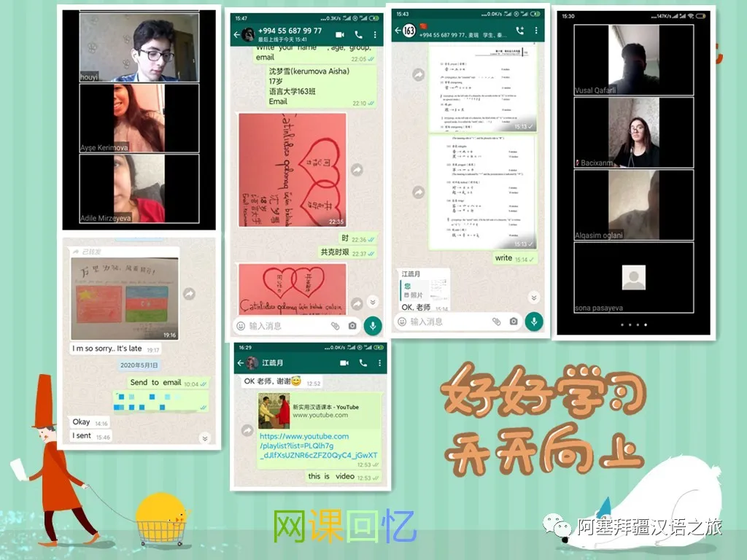Select the 'Send to email' message
Image resolution: width=747 pixels, height=560 pixels.
168,382
